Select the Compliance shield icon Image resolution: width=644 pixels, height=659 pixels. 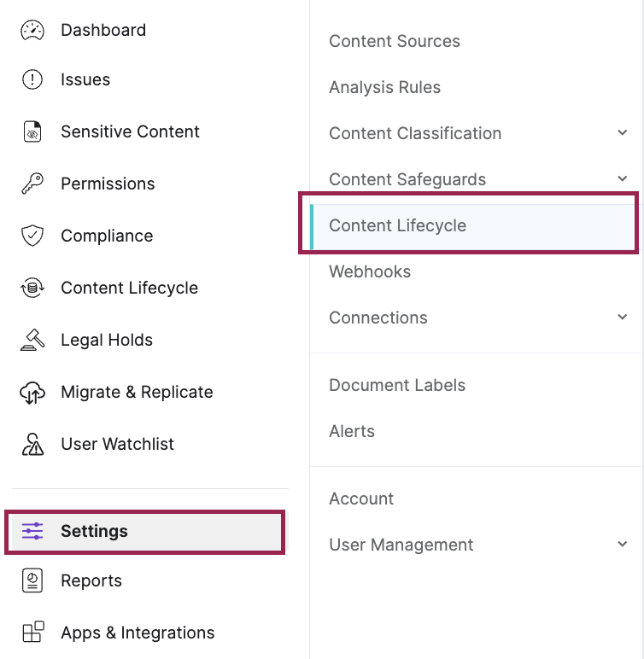click(x=32, y=236)
